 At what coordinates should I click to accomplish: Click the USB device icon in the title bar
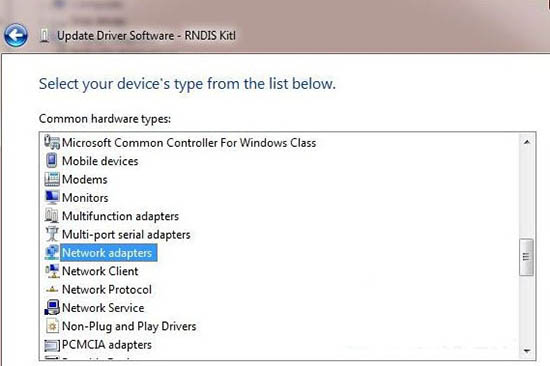(x=44, y=35)
